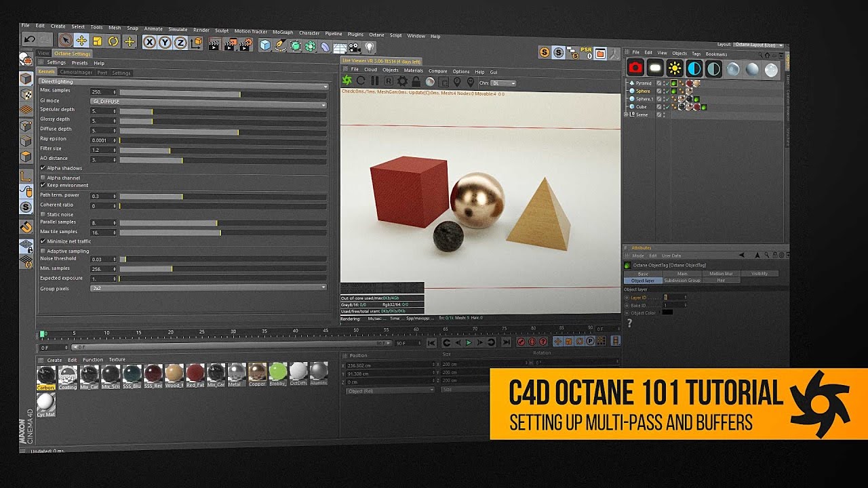The image size is (868, 488).
Task: Restart render in Live Viewer
Action: point(361,81)
